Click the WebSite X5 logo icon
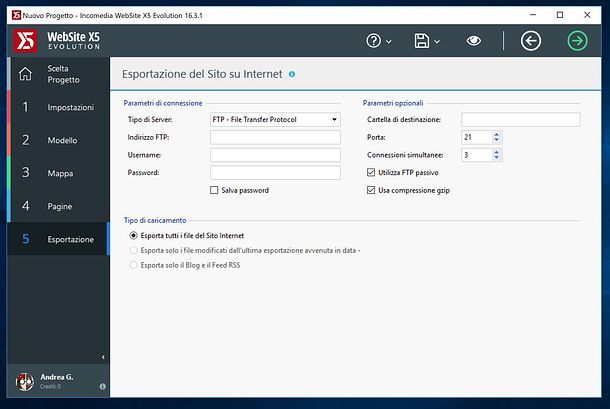Screen dimensions: 610x409 pos(26,40)
